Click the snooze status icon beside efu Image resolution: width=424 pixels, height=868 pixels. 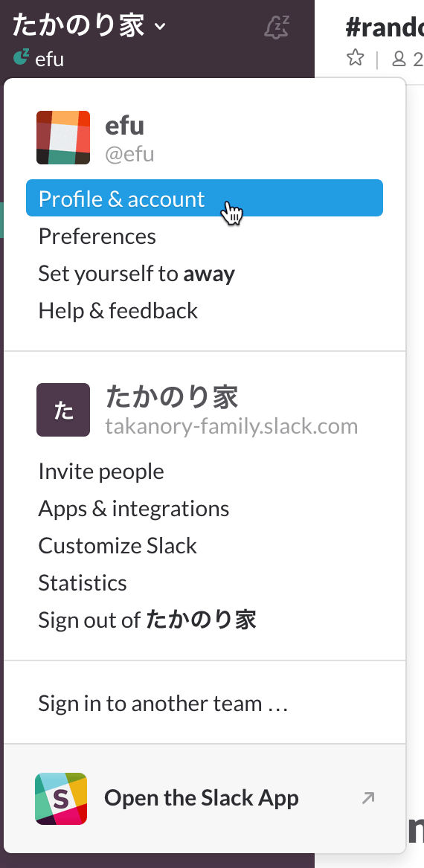point(21,57)
